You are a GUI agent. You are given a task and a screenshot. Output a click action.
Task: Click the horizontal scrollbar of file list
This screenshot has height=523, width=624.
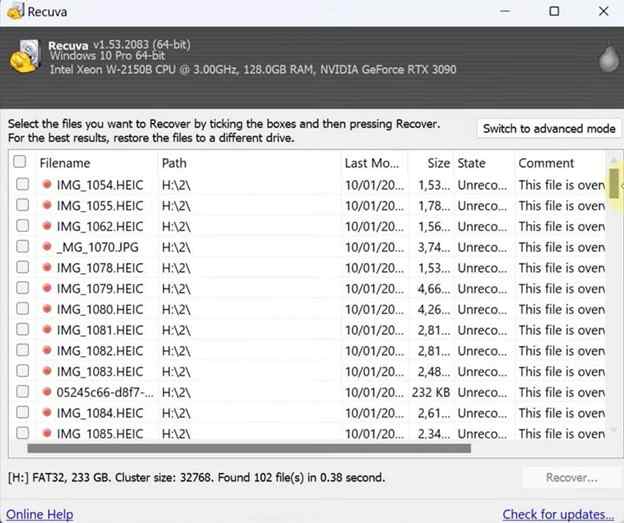click(x=249, y=449)
